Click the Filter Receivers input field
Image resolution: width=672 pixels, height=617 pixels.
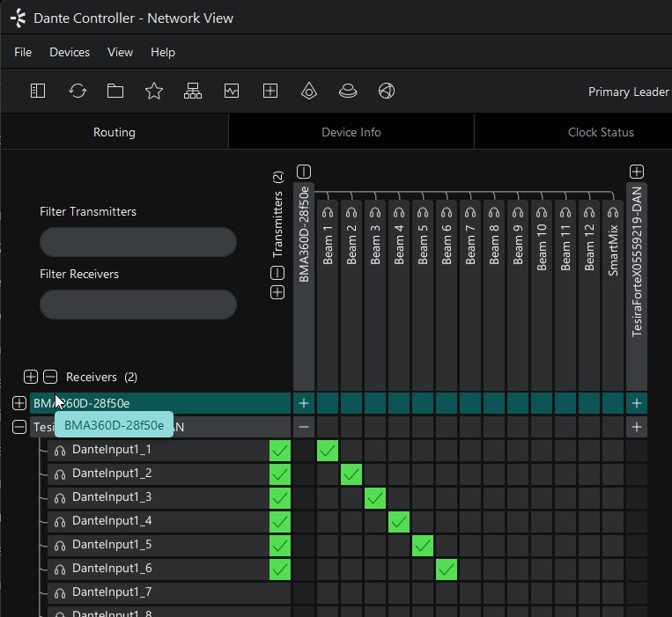pyautogui.click(x=138, y=305)
